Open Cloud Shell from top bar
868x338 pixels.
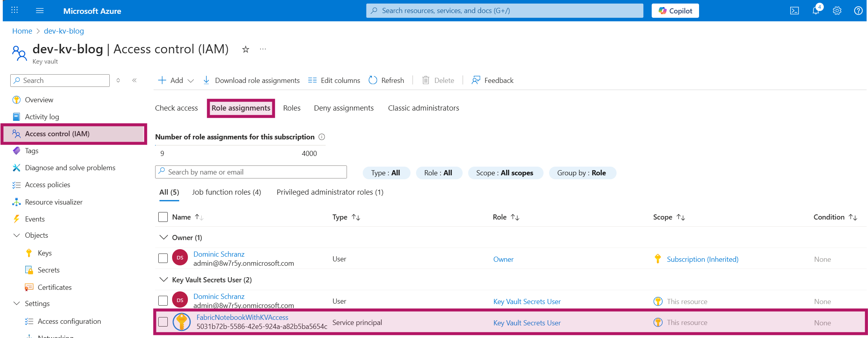coord(794,11)
